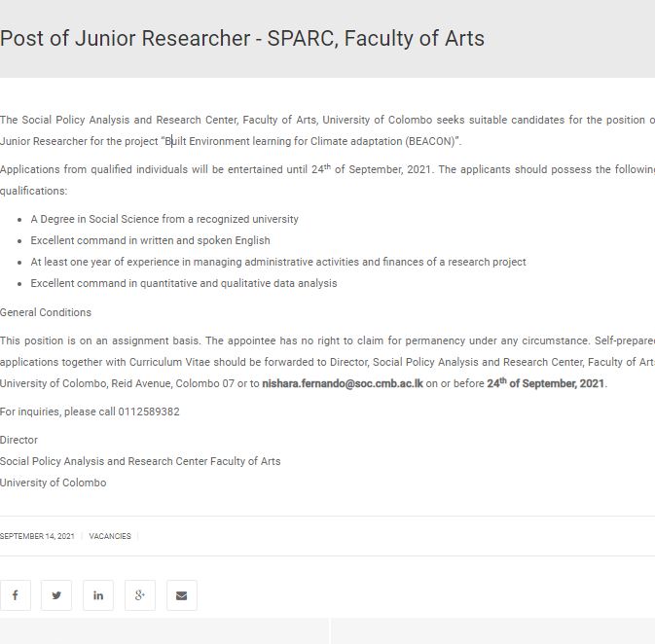655x644 pixels.
Task: Click the 'University of Colombo' signature line
Action: pyautogui.click(x=54, y=483)
